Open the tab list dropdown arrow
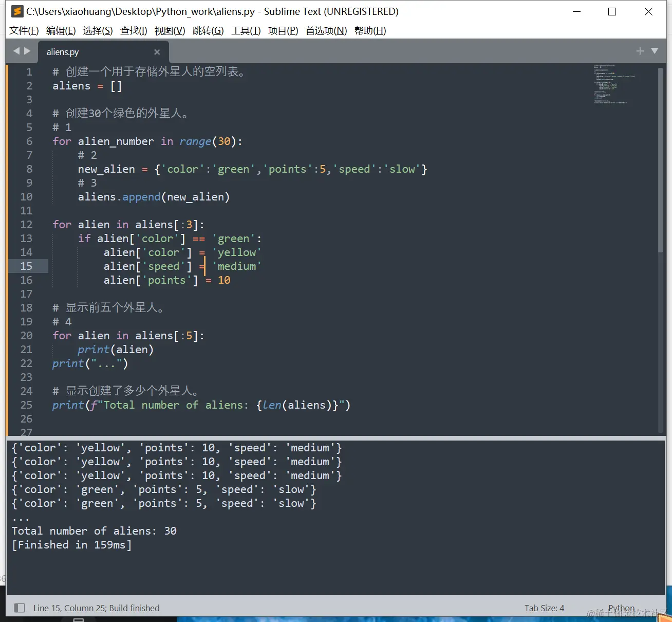The image size is (672, 622). [x=655, y=51]
